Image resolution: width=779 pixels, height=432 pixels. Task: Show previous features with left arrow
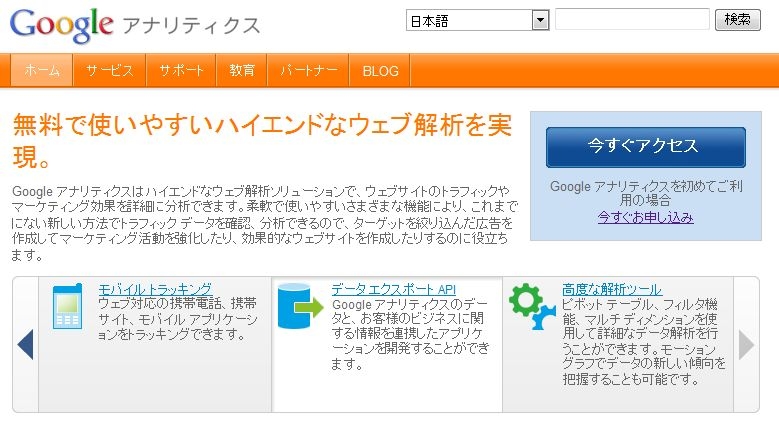click(25, 344)
